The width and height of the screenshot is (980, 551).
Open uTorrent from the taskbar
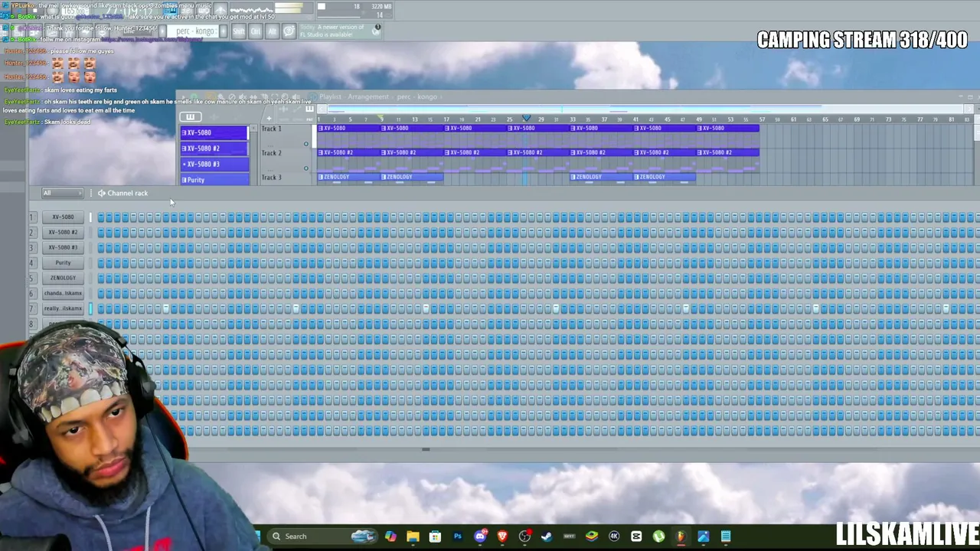658,536
